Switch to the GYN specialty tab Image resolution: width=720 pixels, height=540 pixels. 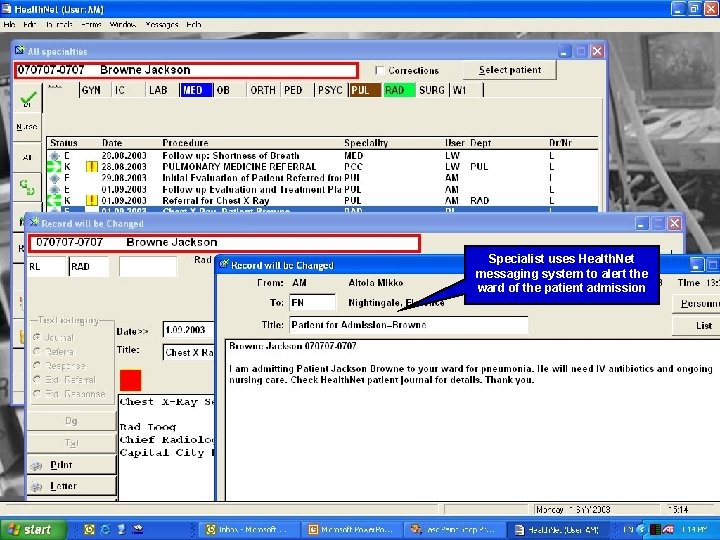coord(96,90)
